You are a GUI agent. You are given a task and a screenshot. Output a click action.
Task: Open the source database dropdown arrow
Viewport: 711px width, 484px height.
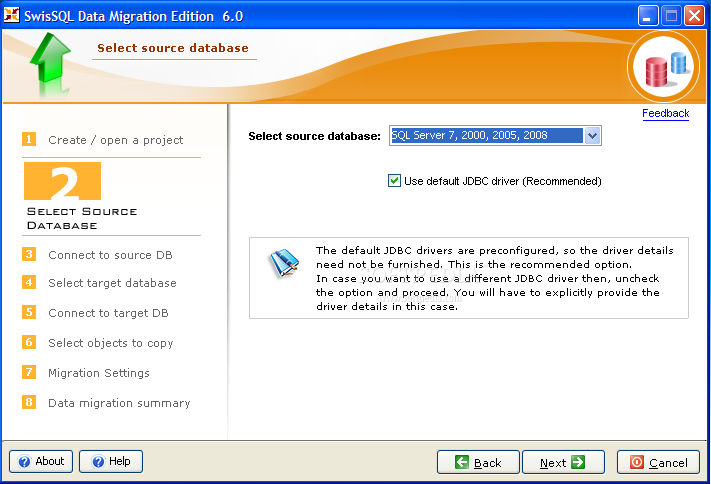tap(592, 136)
